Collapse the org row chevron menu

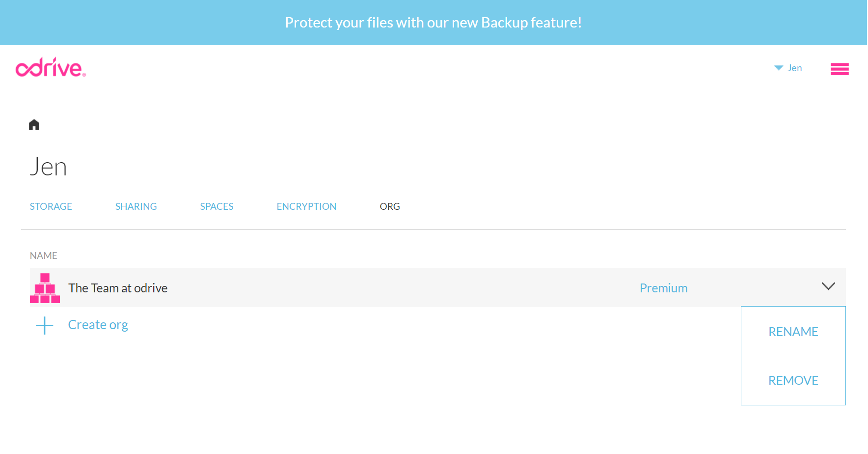pyautogui.click(x=828, y=286)
